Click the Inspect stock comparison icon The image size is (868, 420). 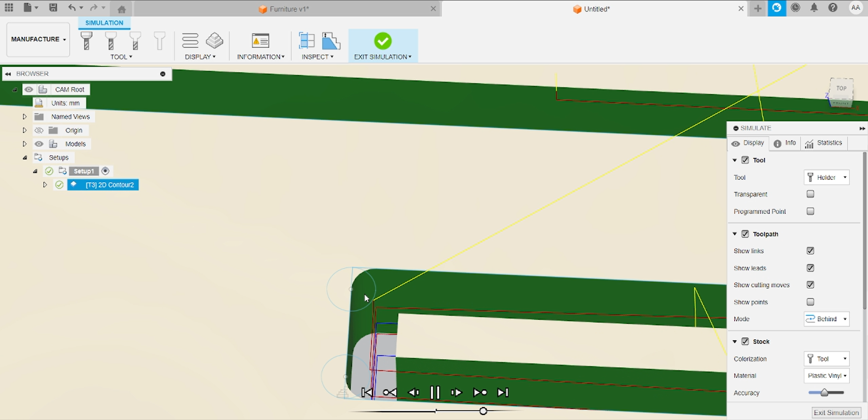point(331,41)
